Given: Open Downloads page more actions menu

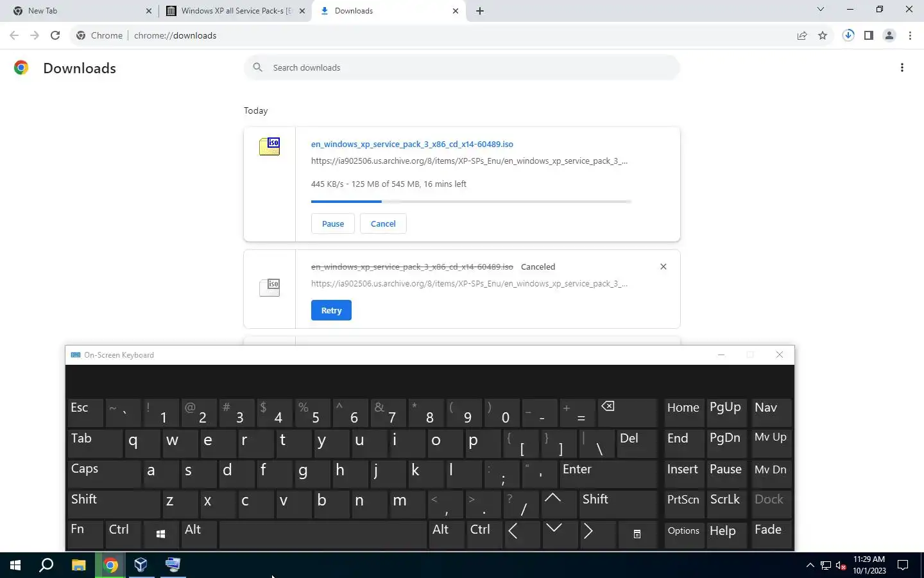Looking at the screenshot, I should pyautogui.click(x=902, y=67).
